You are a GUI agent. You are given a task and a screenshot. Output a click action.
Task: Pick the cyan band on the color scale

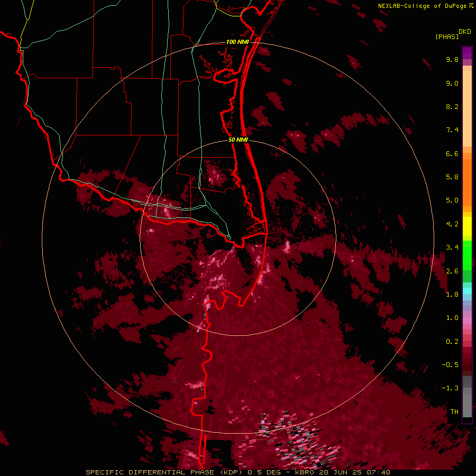(467, 291)
